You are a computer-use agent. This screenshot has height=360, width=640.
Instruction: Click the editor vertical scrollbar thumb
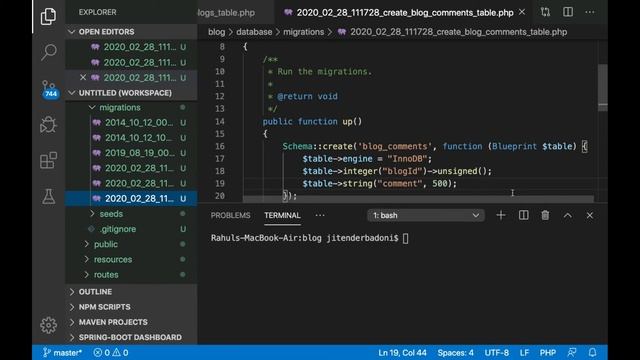coord(602,87)
